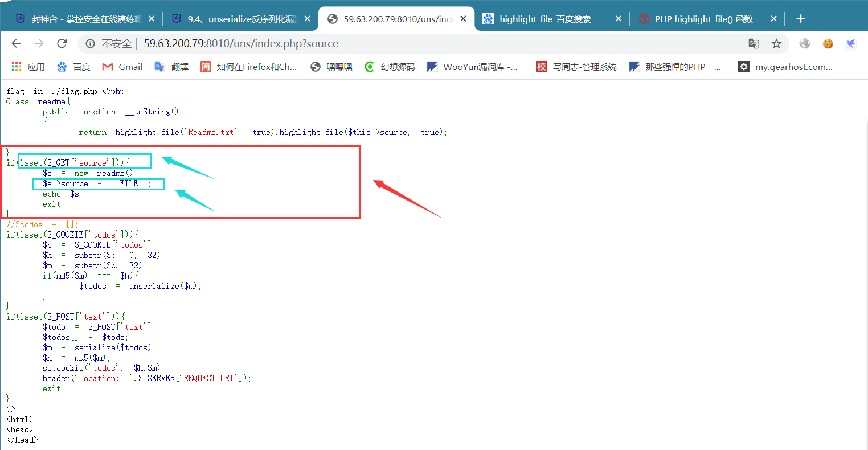Switch to the 封神台 tab
The image size is (868, 450).
coord(85,19)
